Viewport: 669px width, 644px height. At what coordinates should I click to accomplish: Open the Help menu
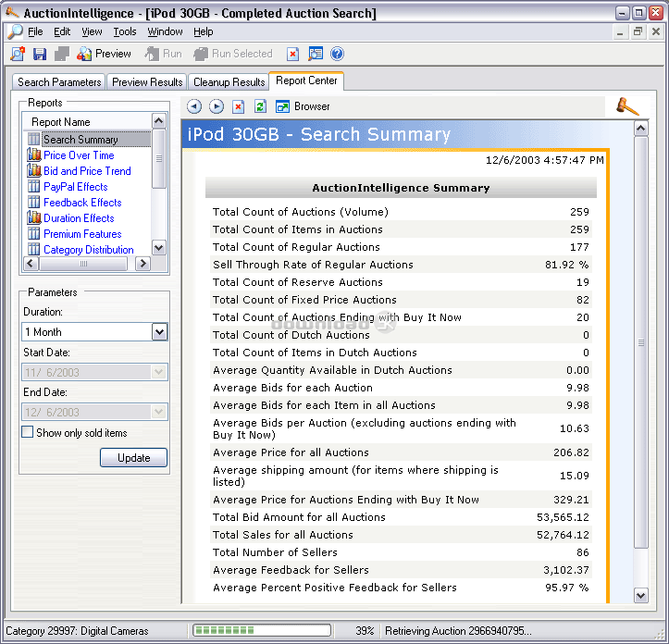[x=203, y=32]
